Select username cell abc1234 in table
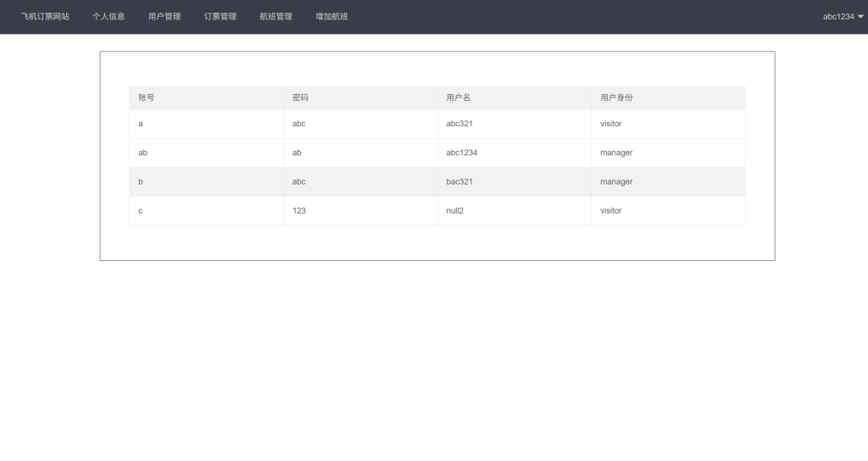Image resolution: width=868 pixels, height=461 pixels. [515, 153]
